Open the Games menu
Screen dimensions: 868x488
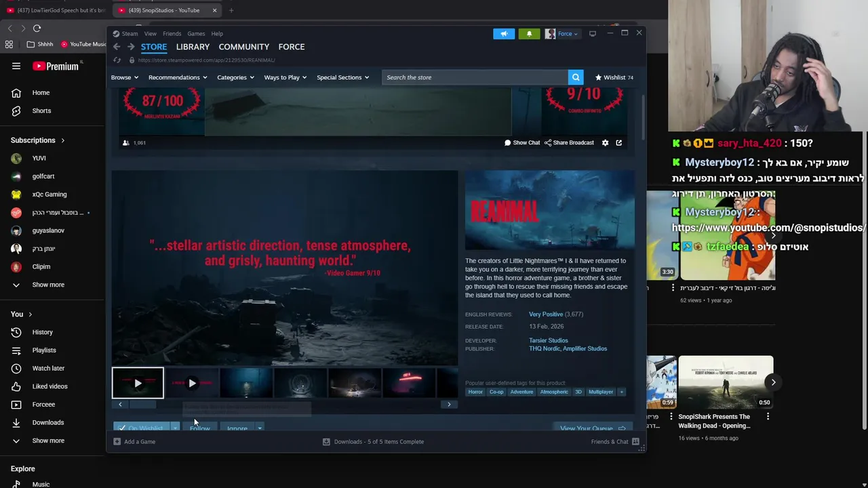click(196, 34)
